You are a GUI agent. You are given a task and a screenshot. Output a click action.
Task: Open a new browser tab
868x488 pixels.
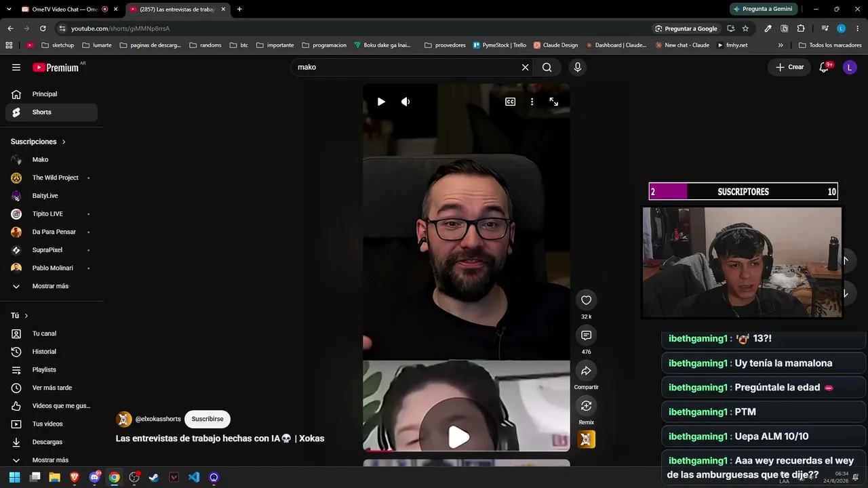click(239, 9)
